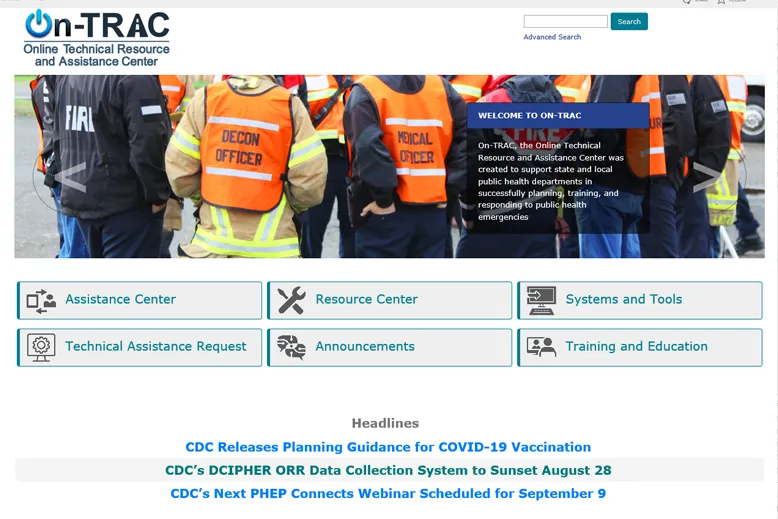Click the search text field

[566, 21]
